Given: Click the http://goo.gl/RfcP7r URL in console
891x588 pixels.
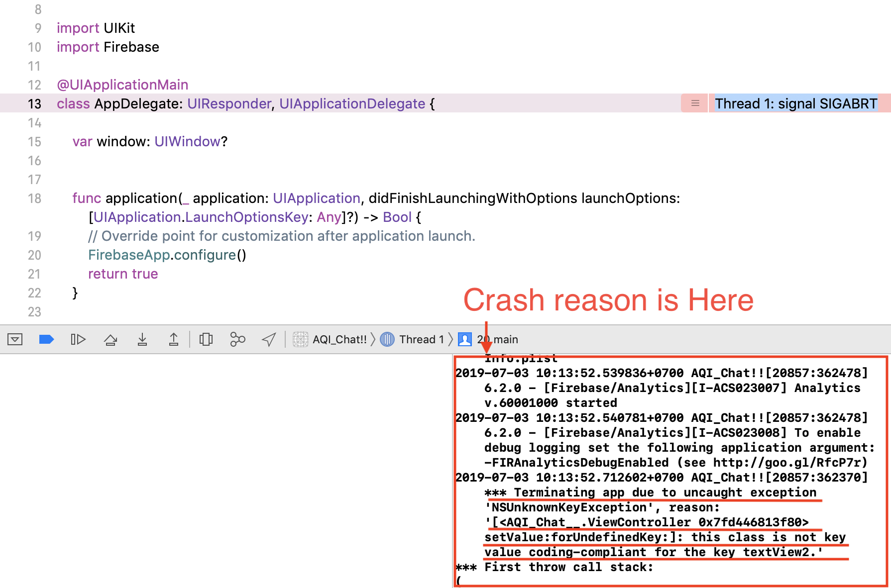Looking at the screenshot, I should pos(787,463).
